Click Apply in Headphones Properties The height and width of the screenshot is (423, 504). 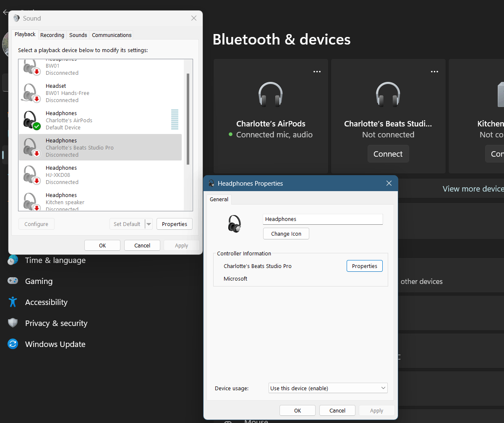click(376, 410)
